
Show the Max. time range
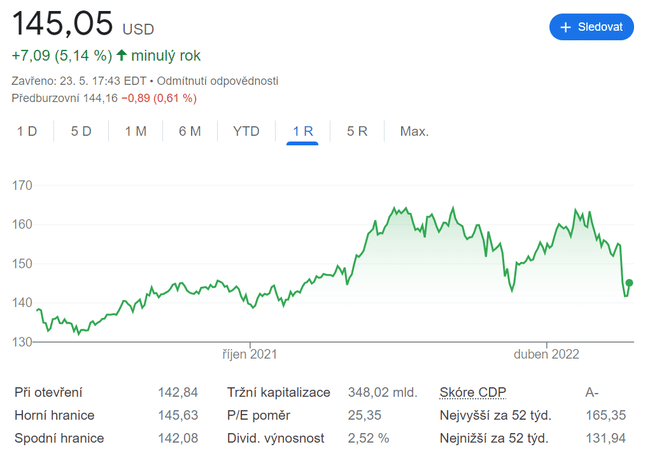point(414,131)
